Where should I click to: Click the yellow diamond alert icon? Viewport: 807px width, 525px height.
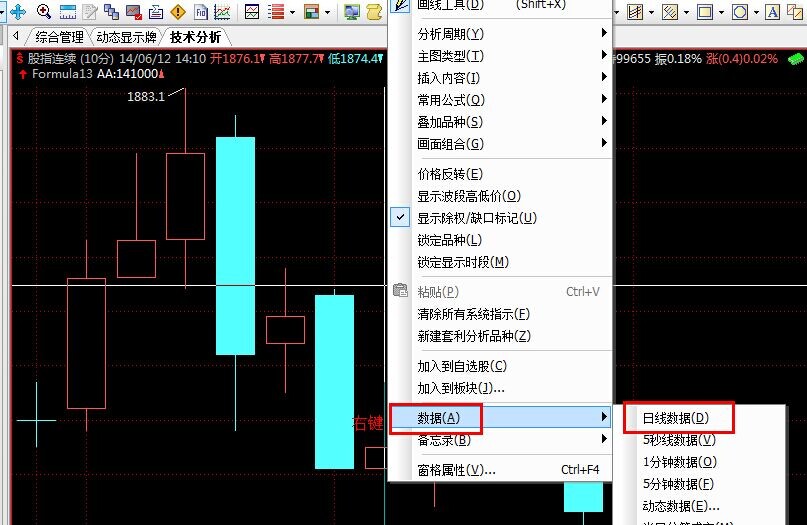click(x=178, y=11)
